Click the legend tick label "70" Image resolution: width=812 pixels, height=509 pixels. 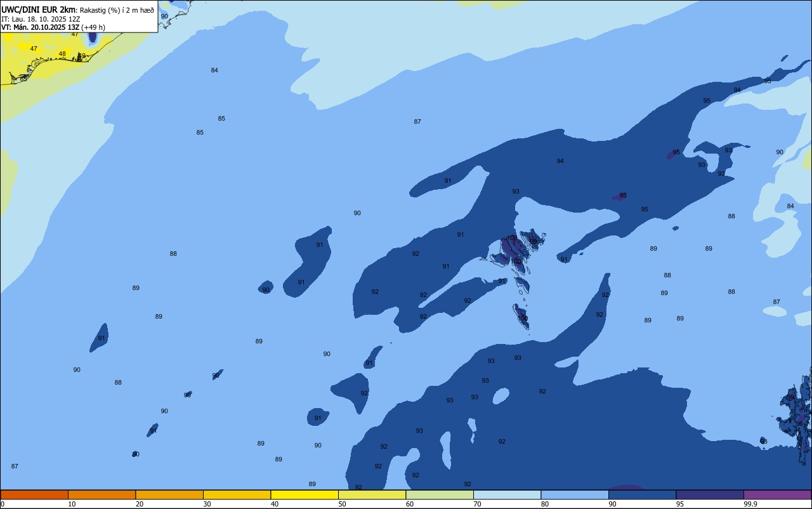tap(477, 504)
